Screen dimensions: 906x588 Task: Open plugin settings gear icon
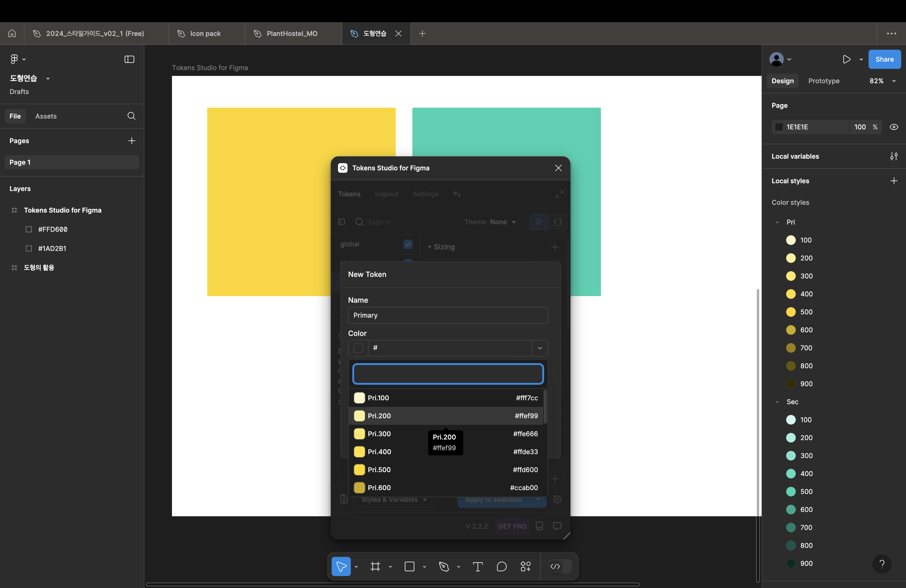tap(557, 499)
